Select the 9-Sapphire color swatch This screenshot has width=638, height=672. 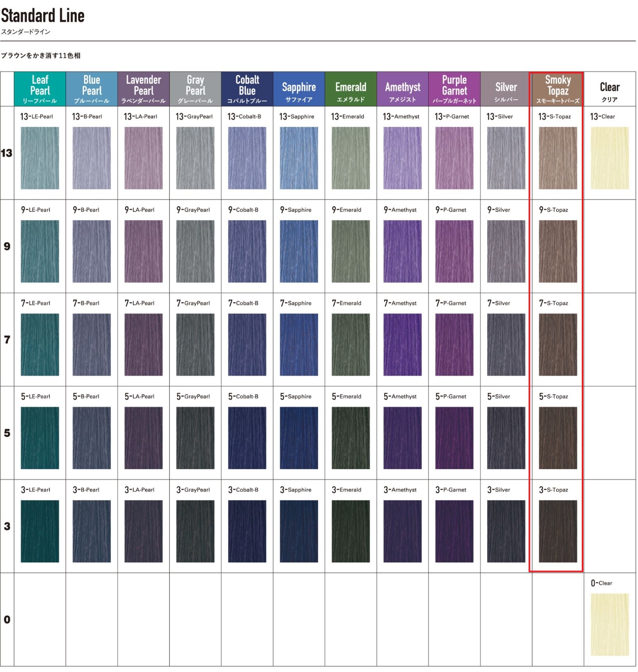pyautogui.click(x=299, y=251)
